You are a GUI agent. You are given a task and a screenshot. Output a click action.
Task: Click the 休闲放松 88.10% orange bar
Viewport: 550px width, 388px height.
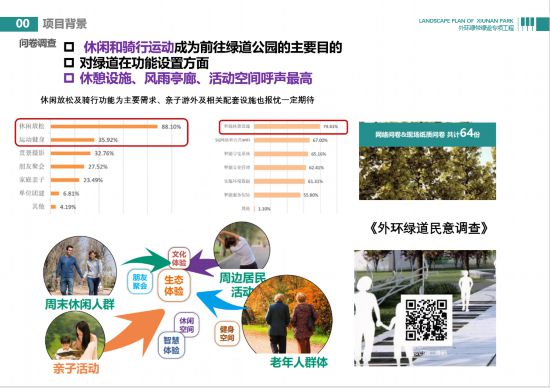104,126
